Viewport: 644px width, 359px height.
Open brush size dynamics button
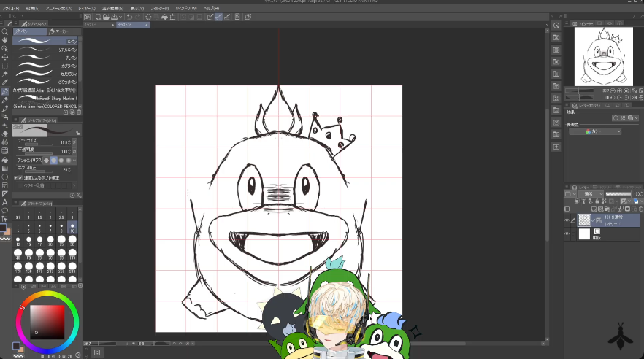74,142
